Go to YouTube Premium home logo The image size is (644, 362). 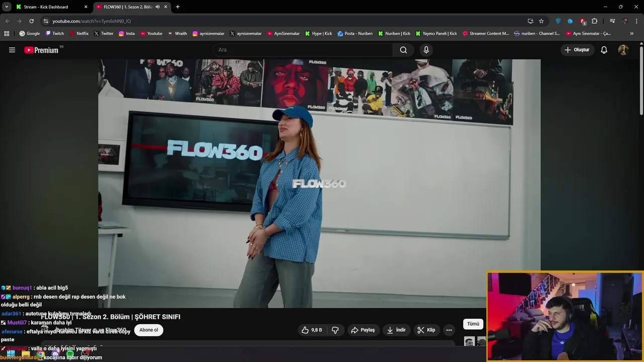(41, 50)
